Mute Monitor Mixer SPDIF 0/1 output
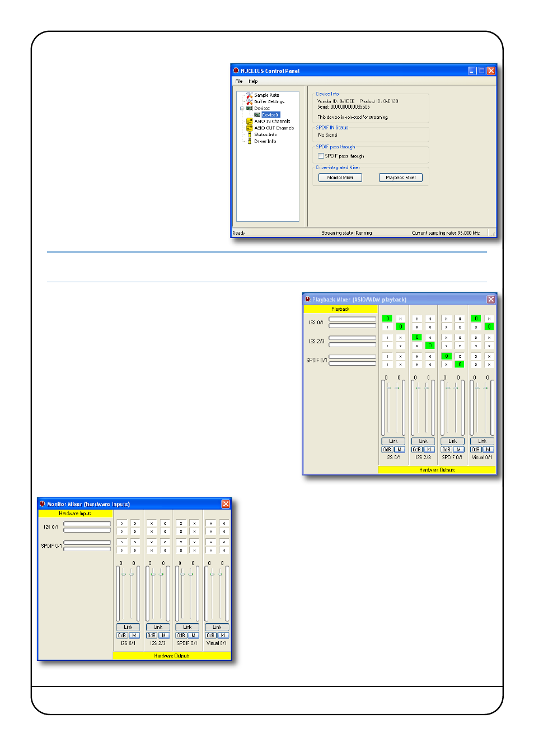534x756 pixels. tap(194, 636)
